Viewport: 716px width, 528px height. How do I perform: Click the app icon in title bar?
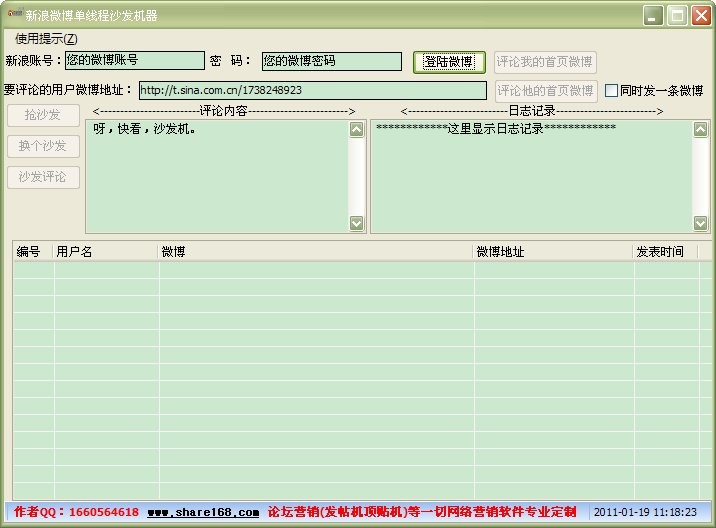[15, 14]
